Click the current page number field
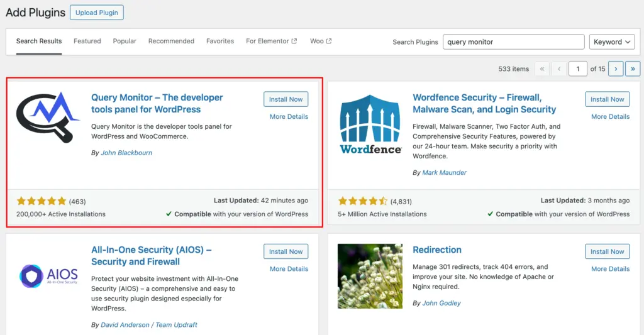The height and width of the screenshot is (335, 644). [577, 69]
